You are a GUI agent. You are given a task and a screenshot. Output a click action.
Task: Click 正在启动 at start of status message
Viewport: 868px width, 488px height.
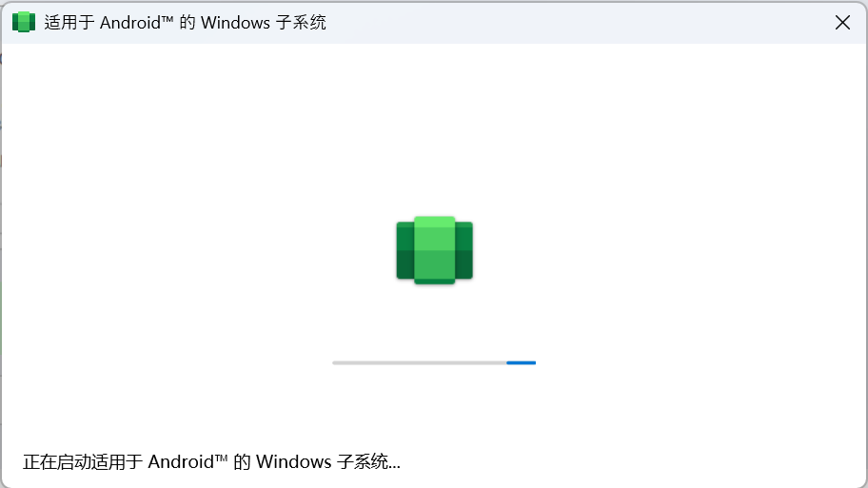[57, 461]
